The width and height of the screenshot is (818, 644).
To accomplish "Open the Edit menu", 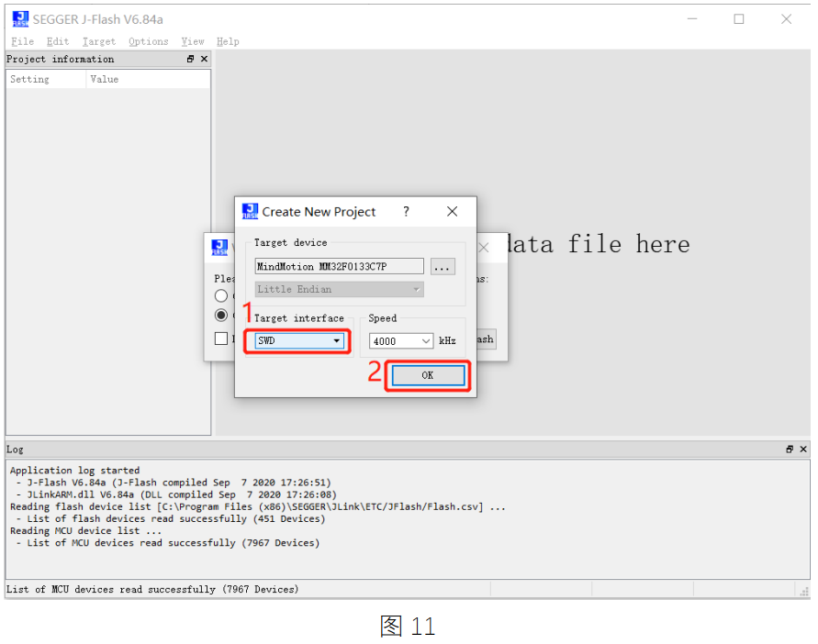I will 58,41.
